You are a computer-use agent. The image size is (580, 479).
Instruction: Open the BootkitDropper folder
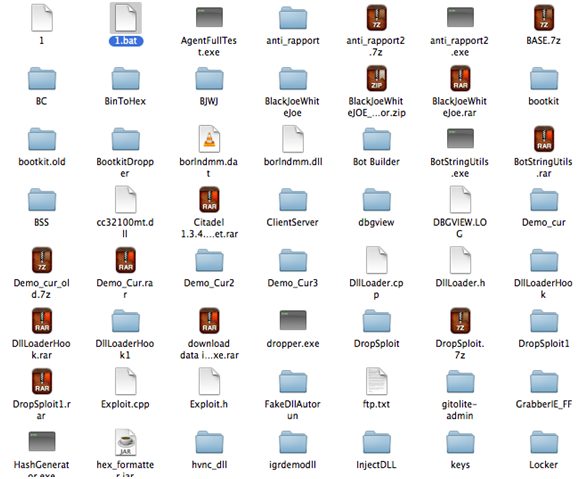coord(126,139)
